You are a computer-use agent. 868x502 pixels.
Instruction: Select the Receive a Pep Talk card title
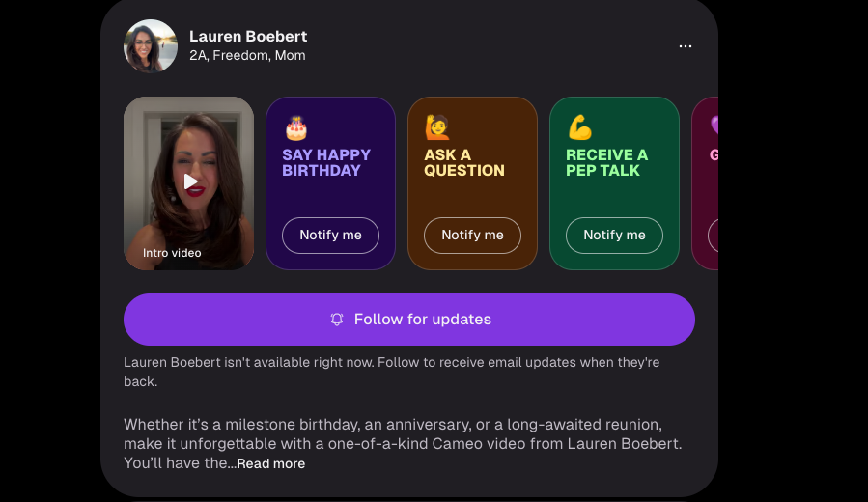[x=606, y=162]
